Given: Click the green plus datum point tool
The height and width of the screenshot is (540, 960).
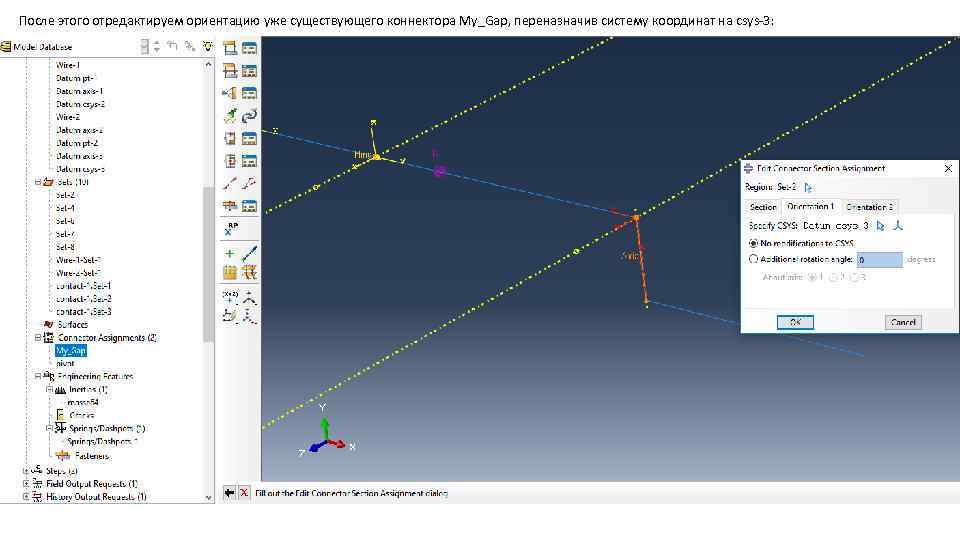Looking at the screenshot, I should 230,253.
